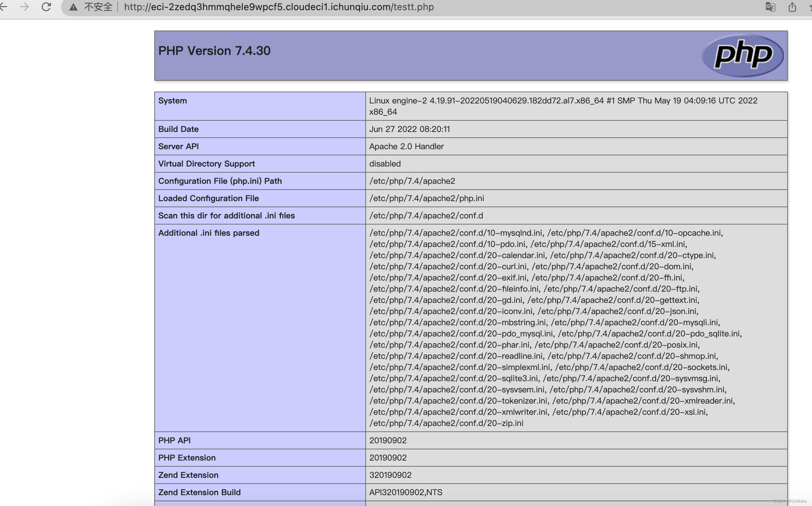
Task: Select the PHP Version 7.4.30 heading
Action: pyautogui.click(x=214, y=51)
